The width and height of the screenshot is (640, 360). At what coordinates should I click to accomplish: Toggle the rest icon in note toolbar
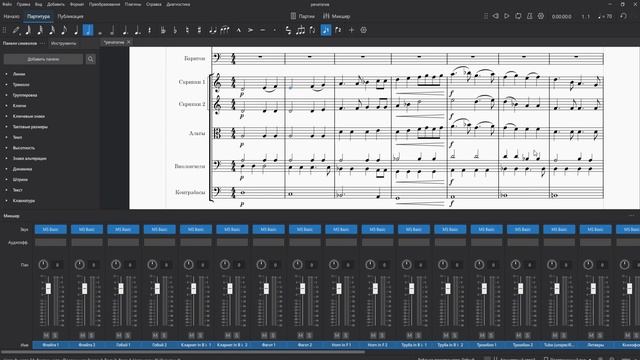pyautogui.click(x=149, y=30)
